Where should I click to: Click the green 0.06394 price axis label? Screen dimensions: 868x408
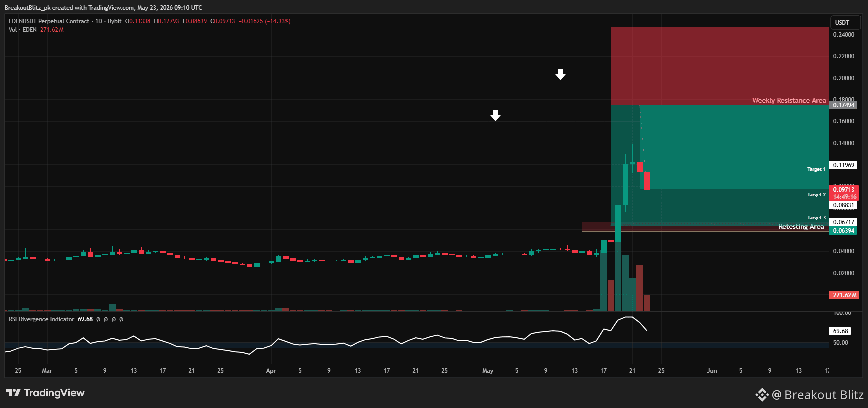(844, 231)
